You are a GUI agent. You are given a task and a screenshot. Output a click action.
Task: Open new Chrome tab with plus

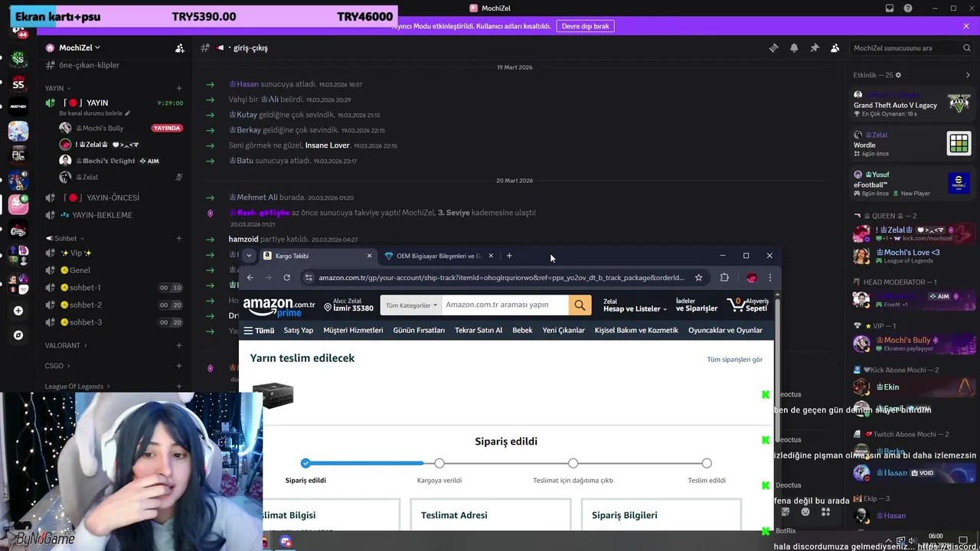[509, 256]
